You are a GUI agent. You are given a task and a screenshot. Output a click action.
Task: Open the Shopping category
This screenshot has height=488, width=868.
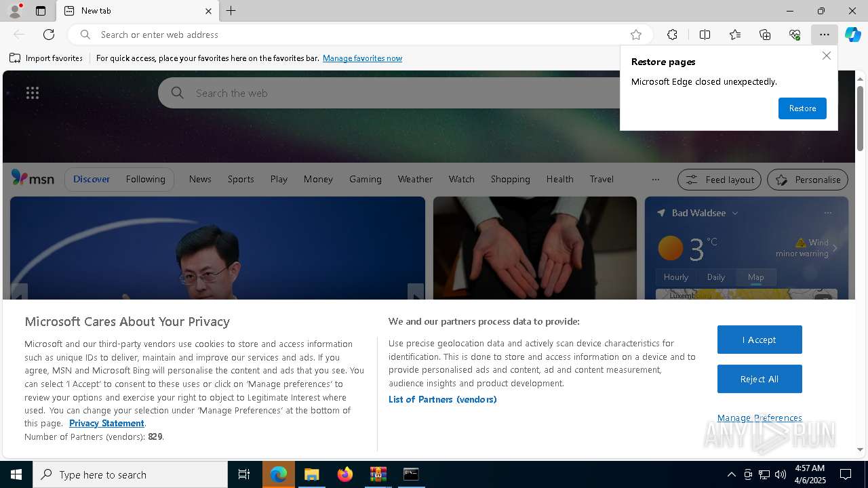(510, 179)
